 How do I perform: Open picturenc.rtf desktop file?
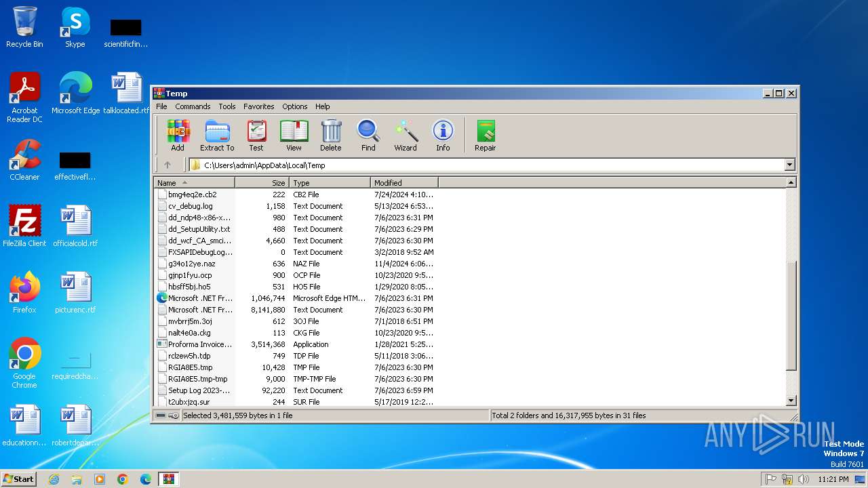click(x=75, y=293)
